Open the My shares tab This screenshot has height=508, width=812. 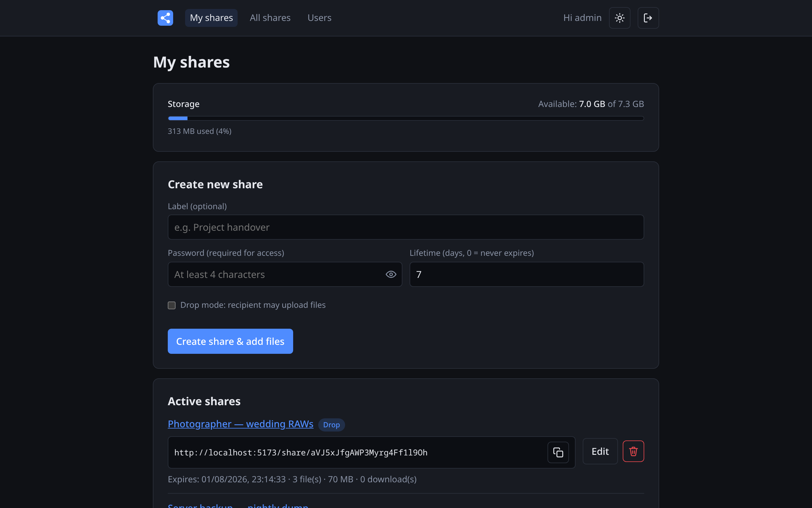pyautogui.click(x=211, y=18)
